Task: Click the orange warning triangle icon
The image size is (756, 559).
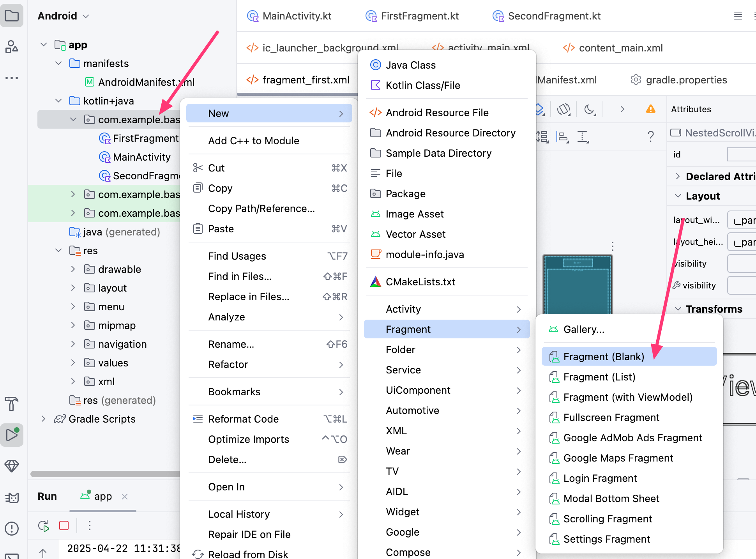Action: pos(650,109)
